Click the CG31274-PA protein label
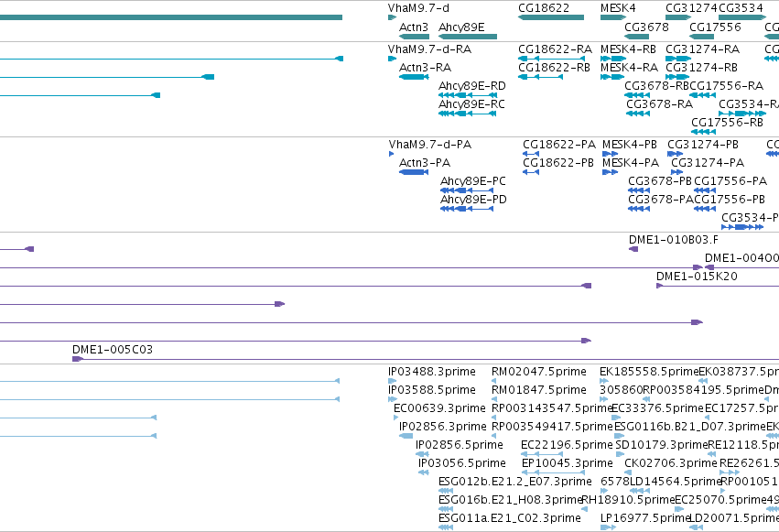 tap(708, 163)
